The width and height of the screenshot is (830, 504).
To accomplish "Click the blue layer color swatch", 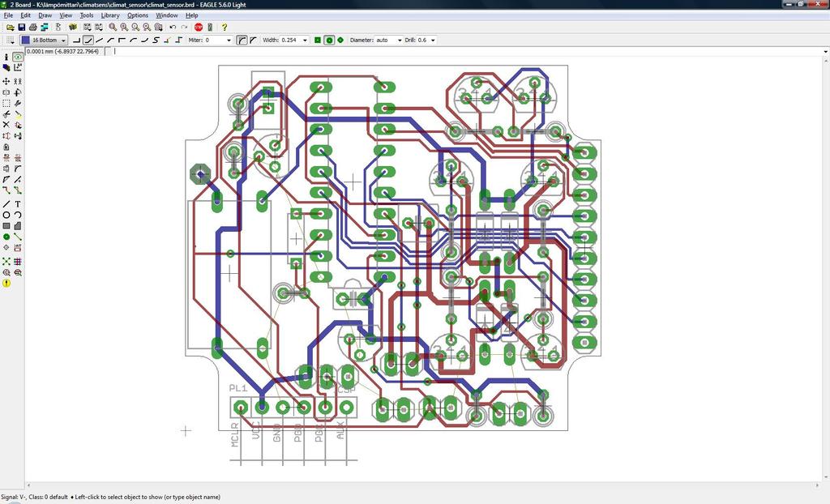I will click(25, 40).
